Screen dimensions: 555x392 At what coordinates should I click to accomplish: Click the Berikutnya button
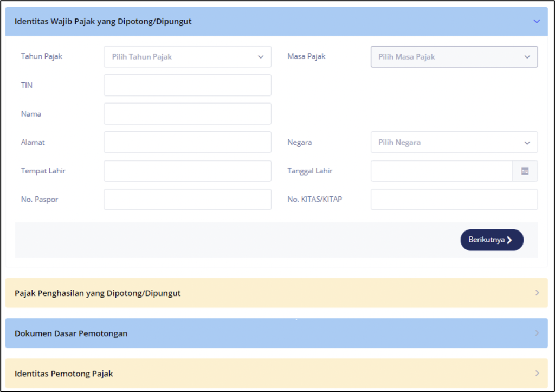tap(492, 240)
